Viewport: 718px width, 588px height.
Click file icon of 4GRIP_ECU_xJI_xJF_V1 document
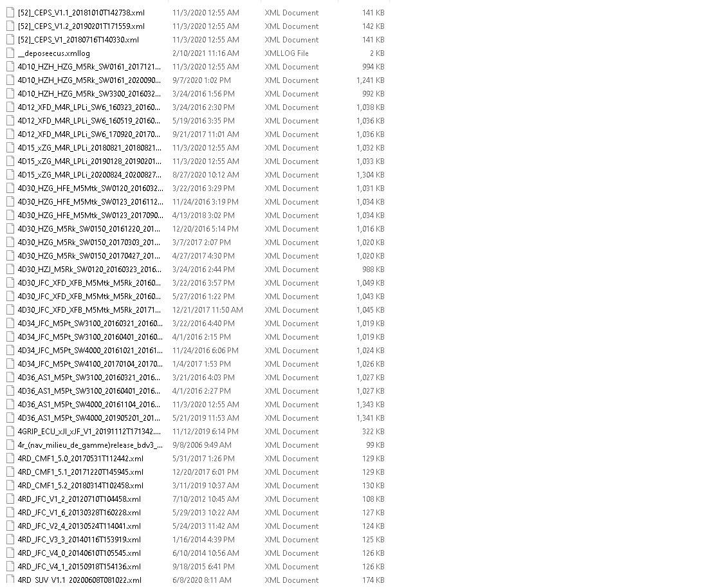pyautogui.click(x=10, y=432)
